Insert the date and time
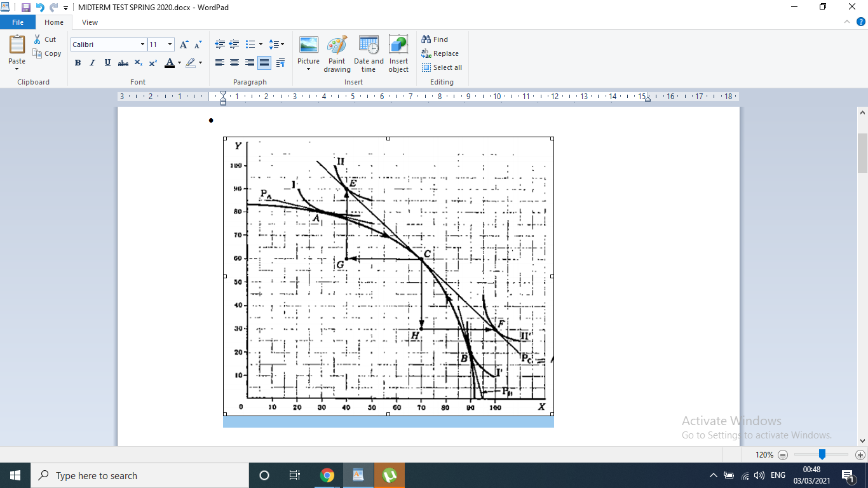The width and height of the screenshot is (868, 488). pyautogui.click(x=368, y=54)
